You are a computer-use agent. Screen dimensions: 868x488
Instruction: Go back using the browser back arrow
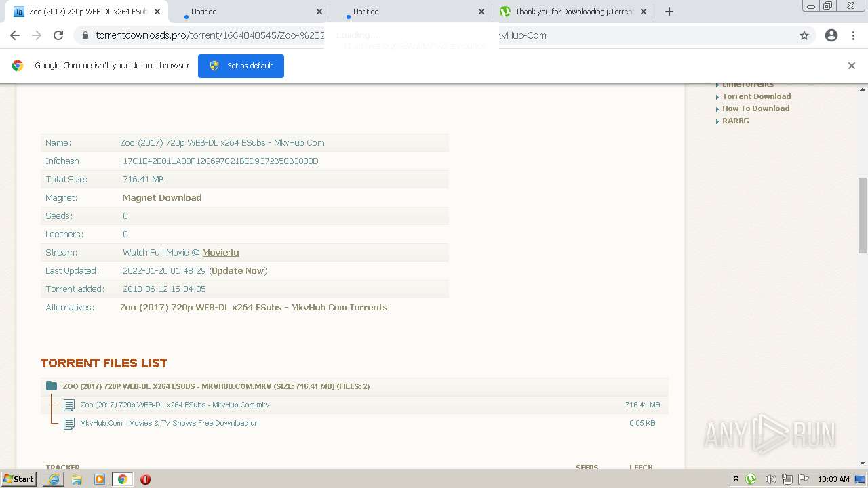point(15,35)
